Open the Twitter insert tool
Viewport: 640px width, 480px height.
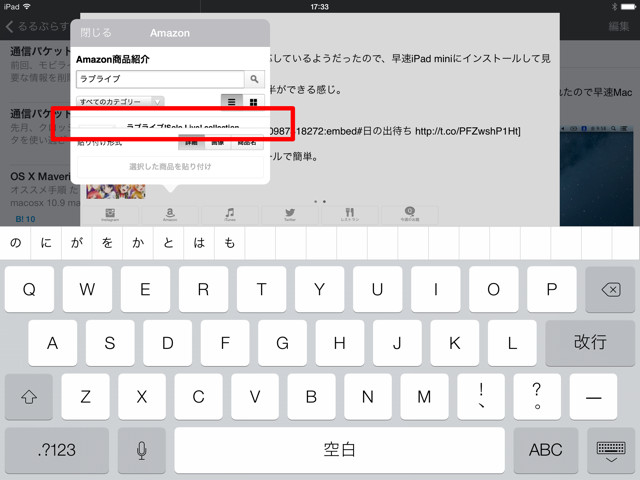tap(290, 215)
